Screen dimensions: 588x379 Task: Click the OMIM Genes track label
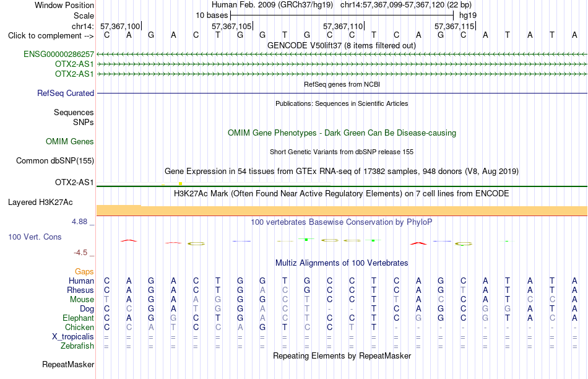tap(70, 141)
